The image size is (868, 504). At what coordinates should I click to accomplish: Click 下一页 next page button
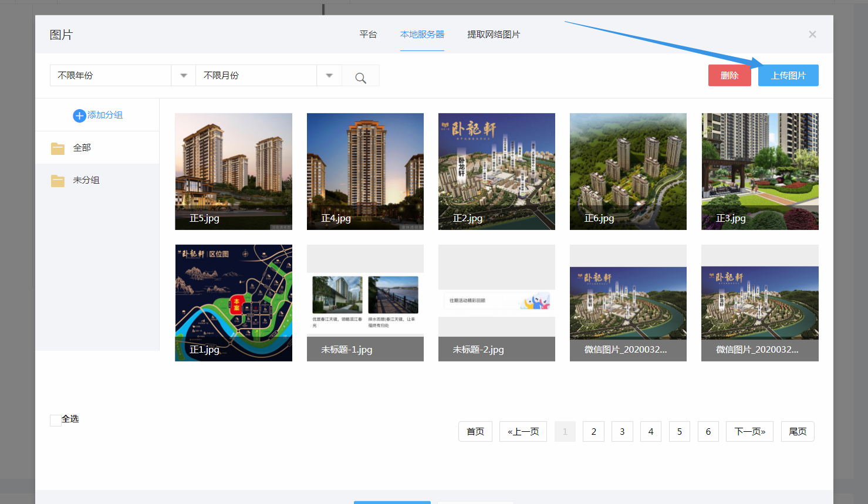[749, 431]
